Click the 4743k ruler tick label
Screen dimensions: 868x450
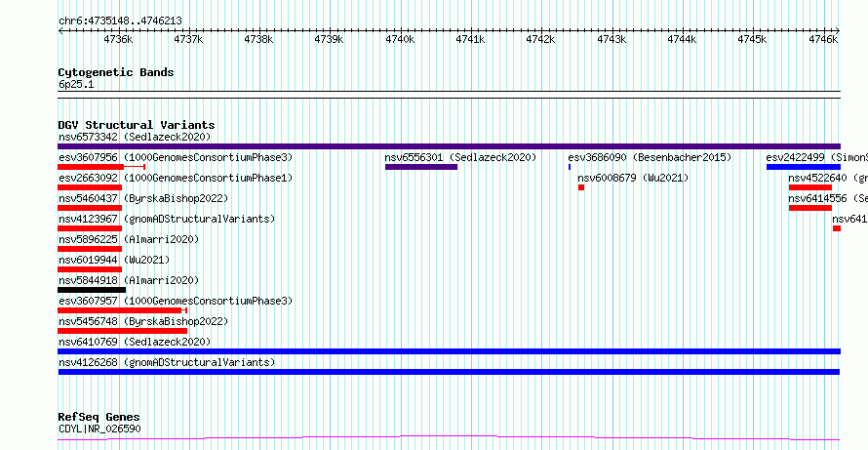(612, 39)
